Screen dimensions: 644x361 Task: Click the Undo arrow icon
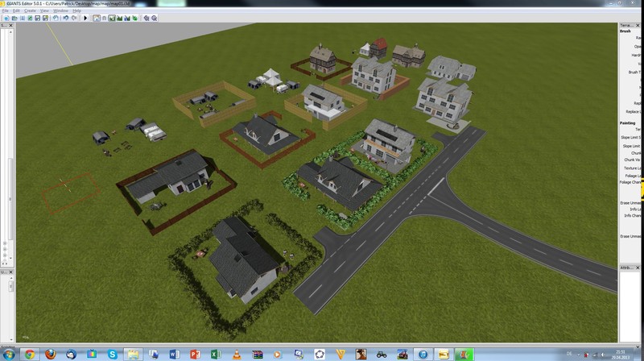pos(66,18)
